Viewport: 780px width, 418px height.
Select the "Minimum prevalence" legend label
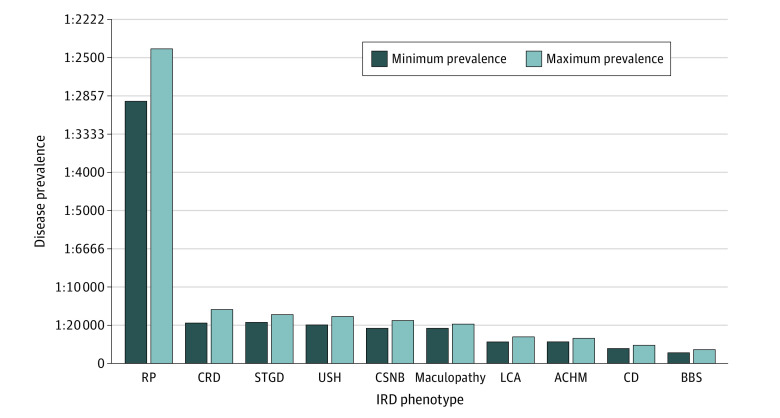coord(449,59)
